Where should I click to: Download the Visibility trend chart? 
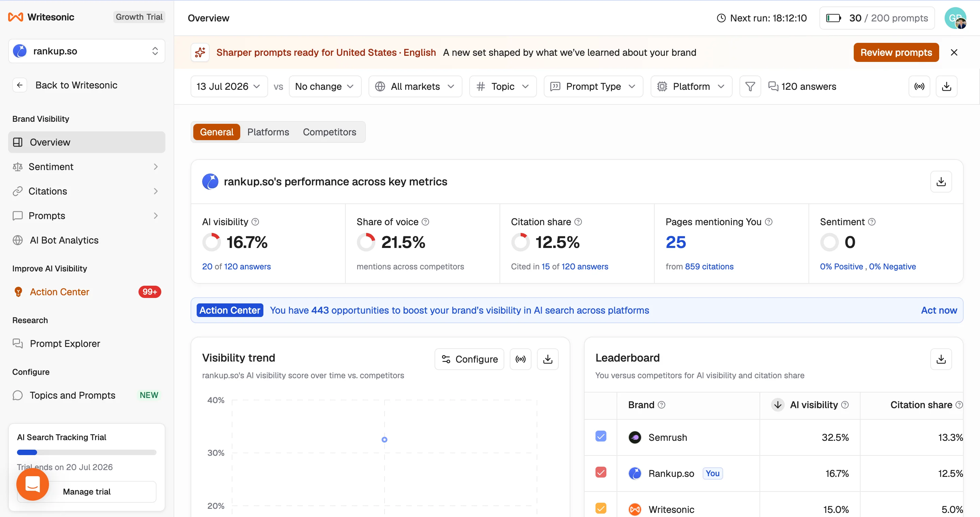548,359
